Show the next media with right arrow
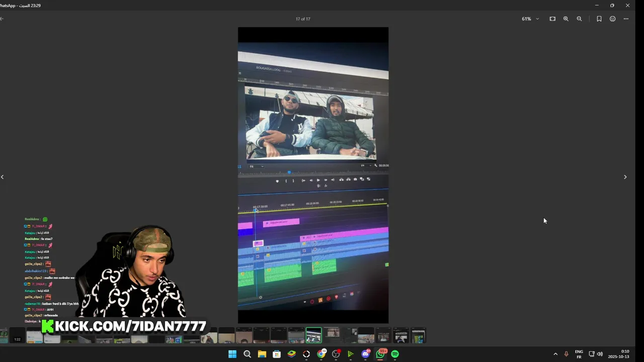 625,177
